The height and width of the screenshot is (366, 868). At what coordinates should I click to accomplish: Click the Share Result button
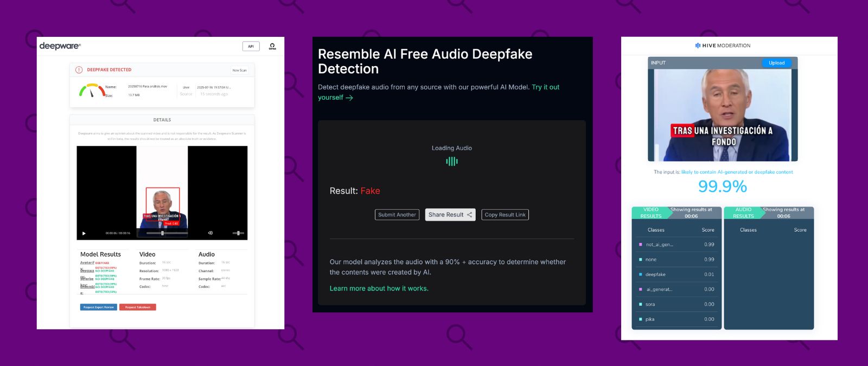pos(450,215)
